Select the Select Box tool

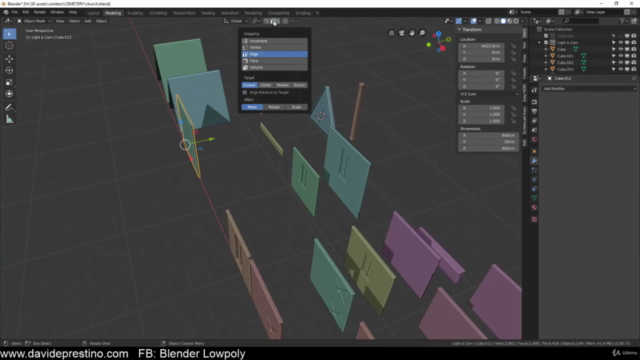pos(9,34)
